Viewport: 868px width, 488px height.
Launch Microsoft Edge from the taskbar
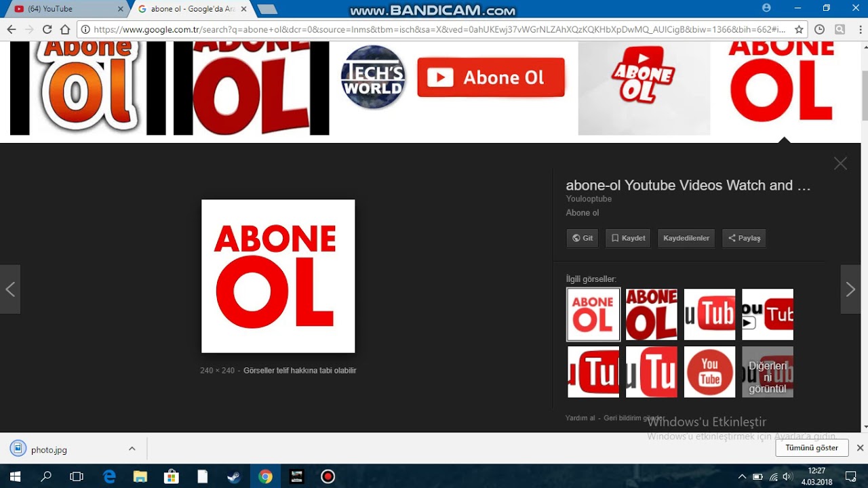[109, 476]
